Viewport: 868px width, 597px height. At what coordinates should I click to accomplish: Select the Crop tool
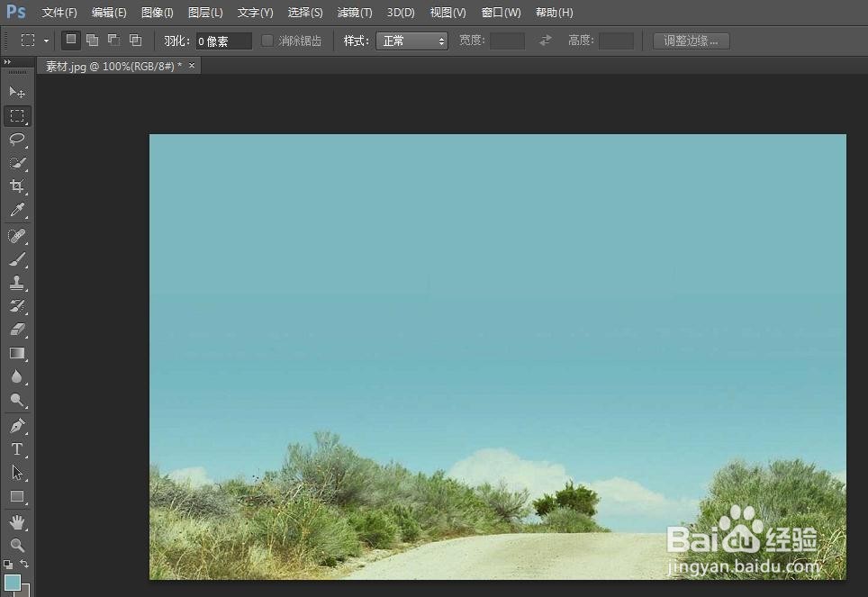[x=17, y=186]
